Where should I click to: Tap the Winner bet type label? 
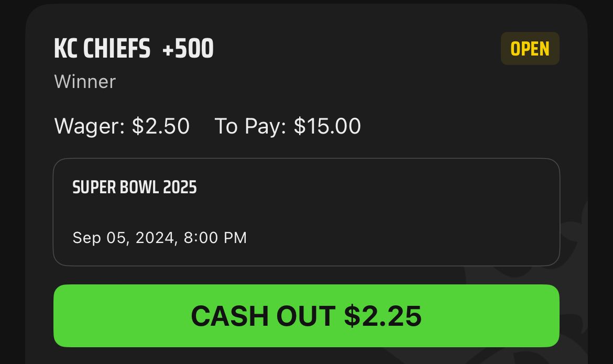(85, 82)
